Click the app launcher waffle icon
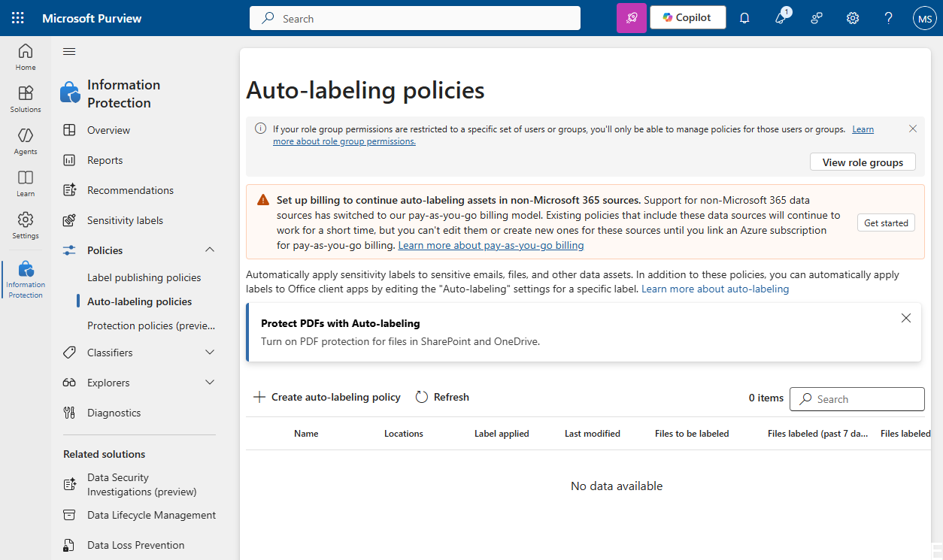Screen dimensions: 943x560 (x=17, y=17)
